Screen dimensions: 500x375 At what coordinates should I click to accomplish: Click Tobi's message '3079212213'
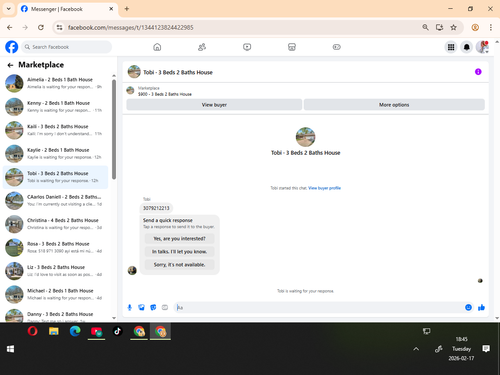[x=156, y=208]
